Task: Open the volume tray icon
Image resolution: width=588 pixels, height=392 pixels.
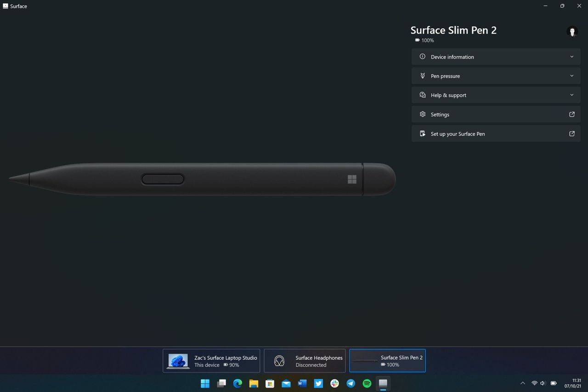Action: 543,383
